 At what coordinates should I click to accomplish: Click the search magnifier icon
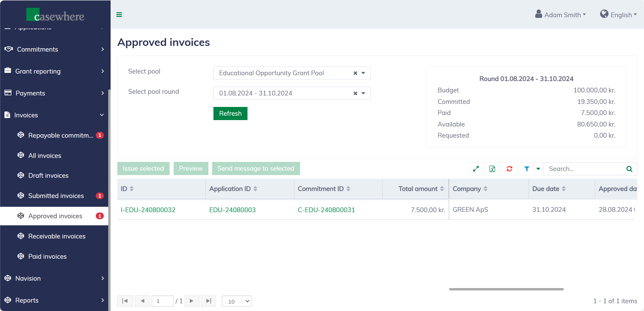tap(629, 169)
